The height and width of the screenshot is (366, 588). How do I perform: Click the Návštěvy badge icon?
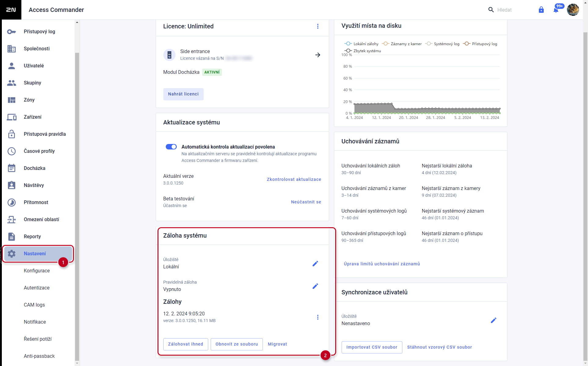coord(12,185)
